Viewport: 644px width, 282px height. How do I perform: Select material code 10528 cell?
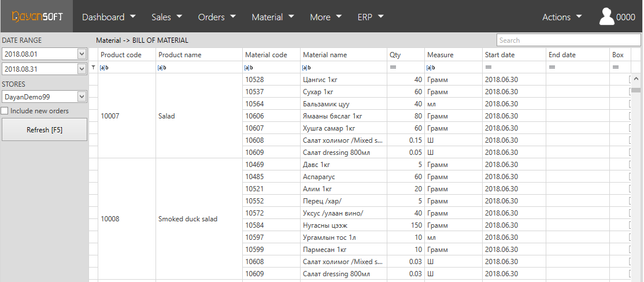click(272, 79)
